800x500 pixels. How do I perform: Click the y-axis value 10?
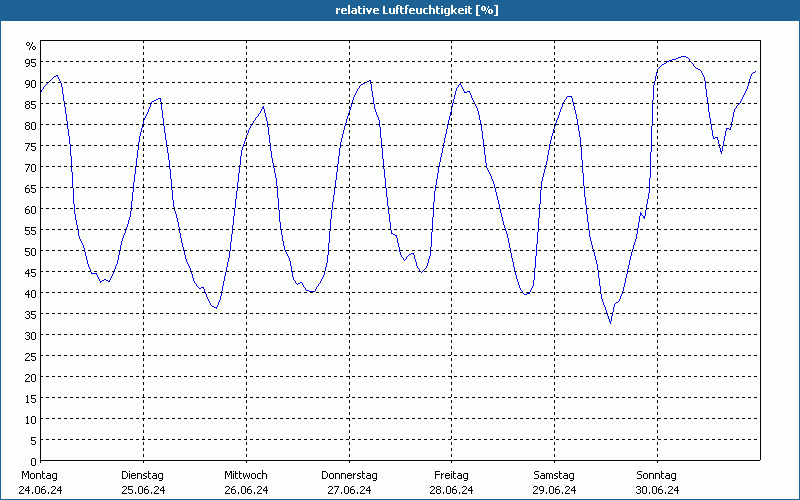pyautogui.click(x=31, y=419)
